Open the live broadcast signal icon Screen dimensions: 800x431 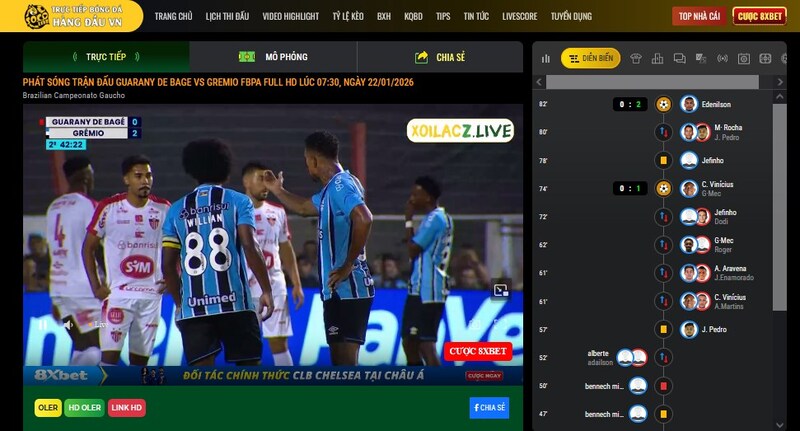[x=723, y=58]
